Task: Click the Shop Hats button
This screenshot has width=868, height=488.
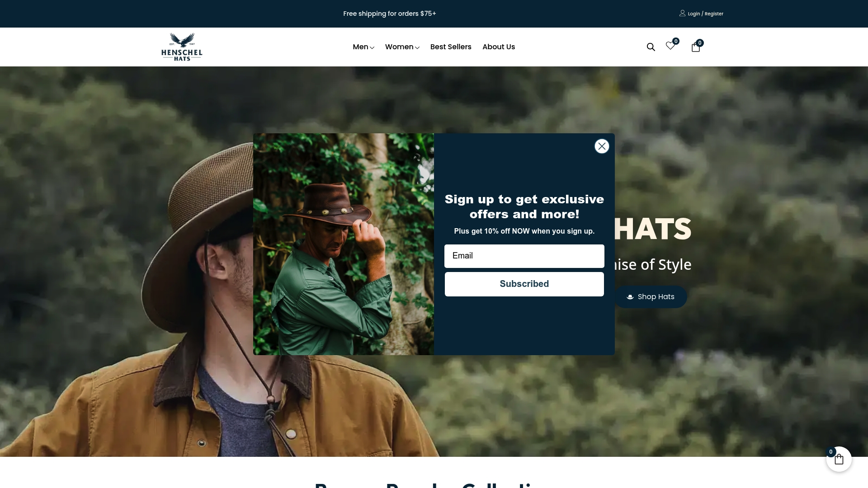Action: (x=651, y=296)
